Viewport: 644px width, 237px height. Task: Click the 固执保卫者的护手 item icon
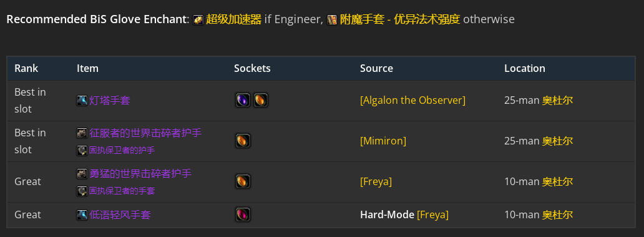[82, 151]
